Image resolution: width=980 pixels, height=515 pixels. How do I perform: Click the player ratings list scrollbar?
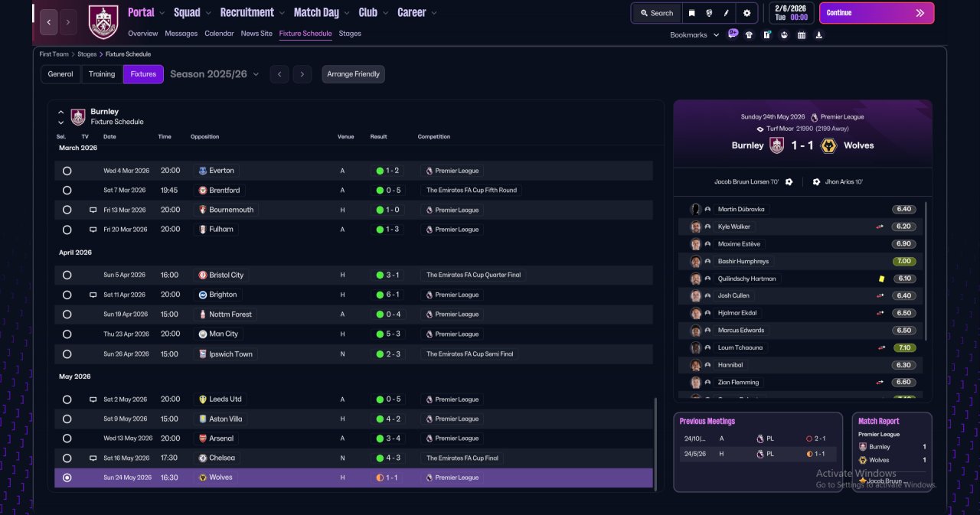pos(926,272)
